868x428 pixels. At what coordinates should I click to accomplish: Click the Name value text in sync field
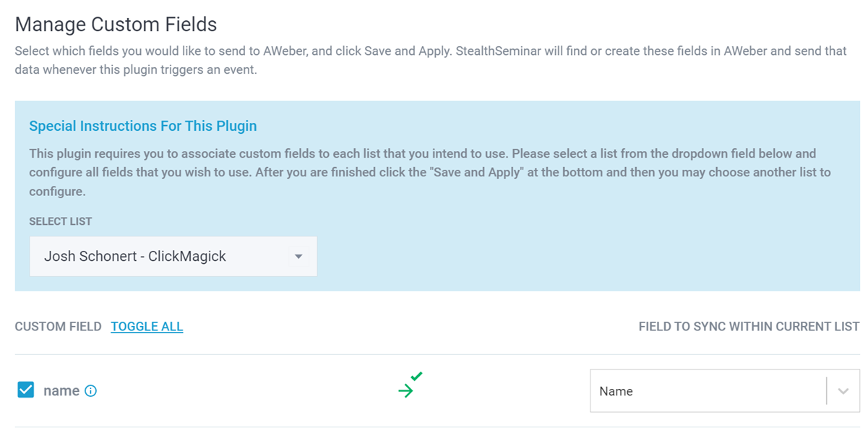pos(616,391)
